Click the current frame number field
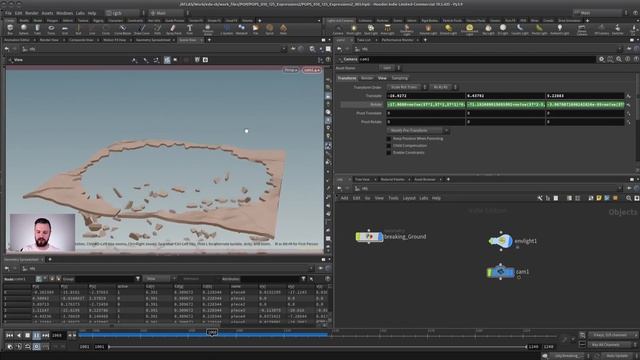Viewport: 640px width, 360px height. (x=57, y=336)
